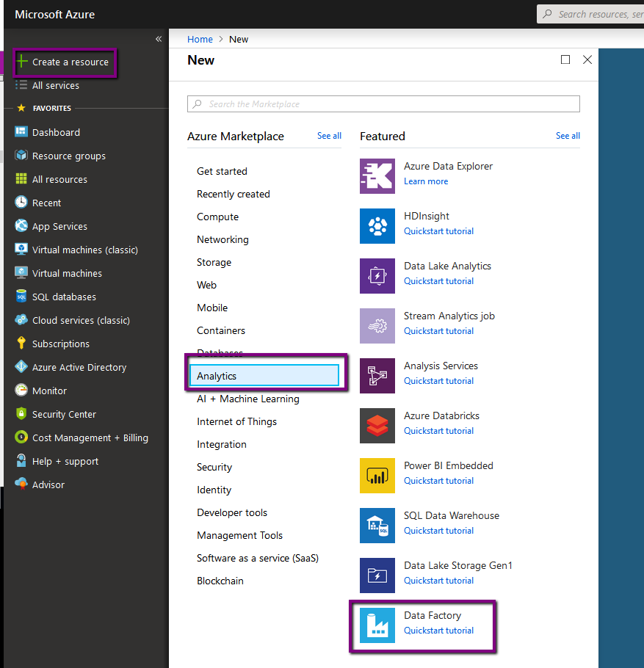Click the Search the Marketplace field
Image resolution: width=644 pixels, height=668 pixels.
click(383, 104)
